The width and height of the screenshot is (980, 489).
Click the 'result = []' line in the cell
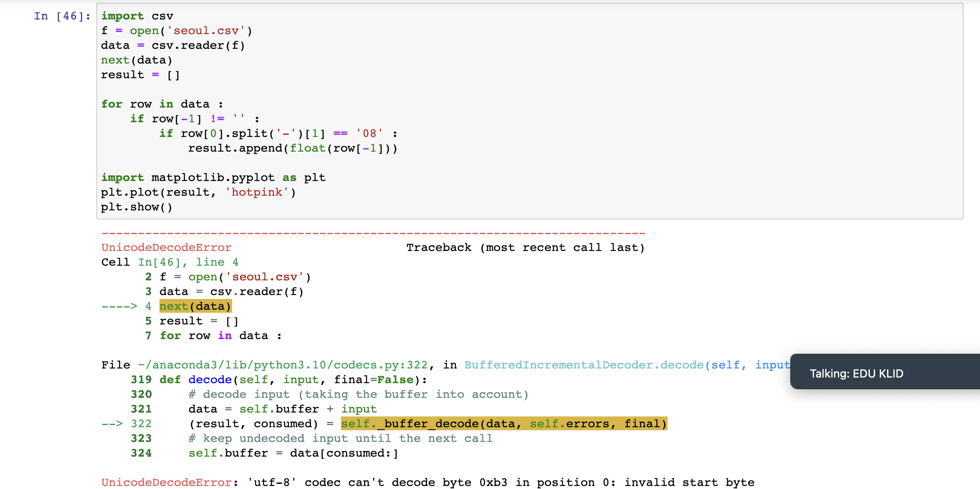[140, 75]
